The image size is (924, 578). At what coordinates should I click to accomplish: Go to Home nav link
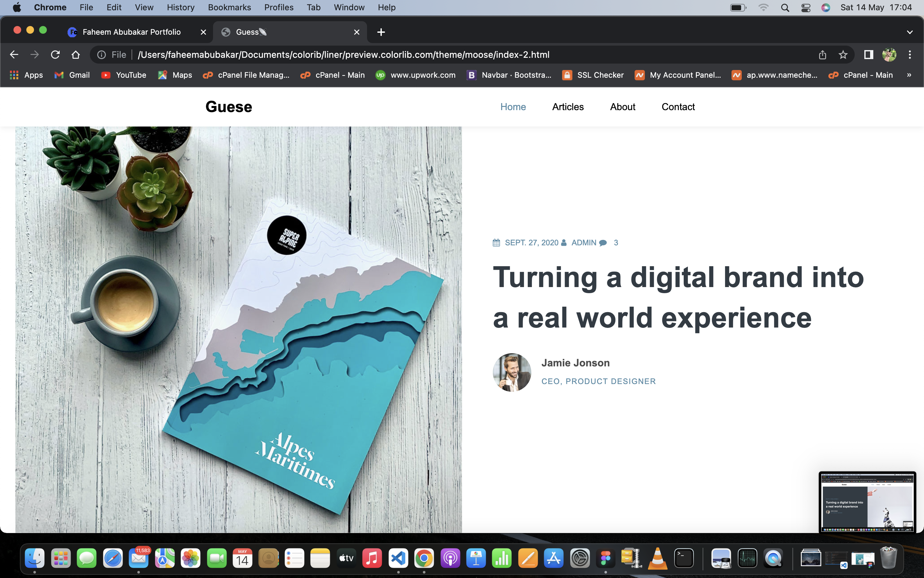pos(513,107)
